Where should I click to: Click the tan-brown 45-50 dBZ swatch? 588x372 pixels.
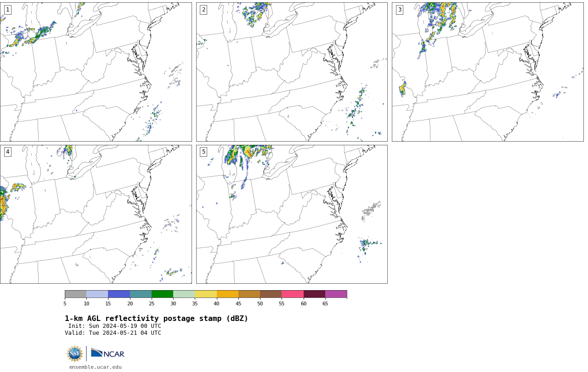pyautogui.click(x=249, y=294)
